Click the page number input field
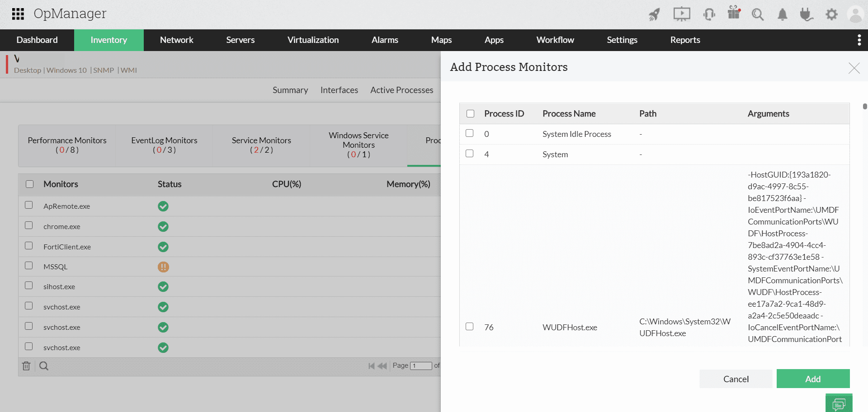 click(x=421, y=366)
